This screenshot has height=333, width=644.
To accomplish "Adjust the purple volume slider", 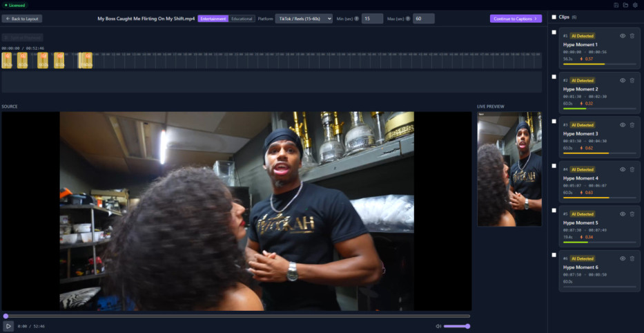I will tap(457, 326).
